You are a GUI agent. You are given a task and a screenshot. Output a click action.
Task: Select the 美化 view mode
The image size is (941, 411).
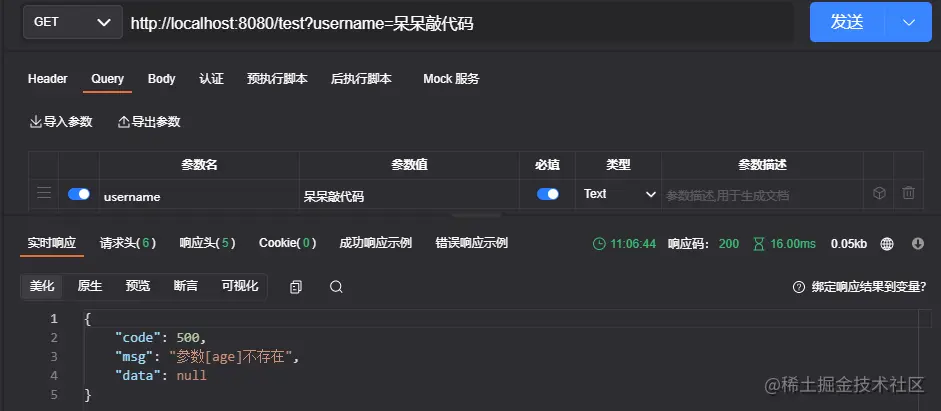click(42, 286)
